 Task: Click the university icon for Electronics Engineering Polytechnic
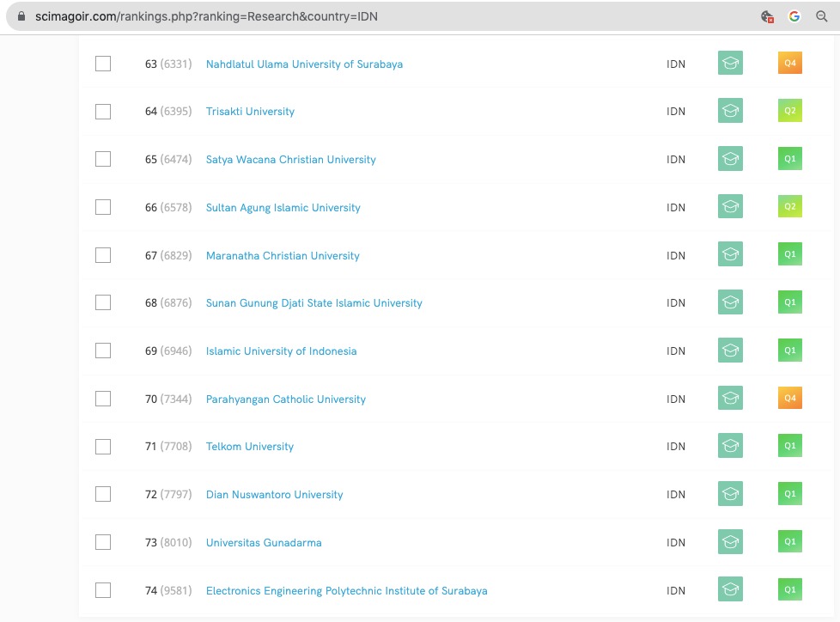click(730, 589)
